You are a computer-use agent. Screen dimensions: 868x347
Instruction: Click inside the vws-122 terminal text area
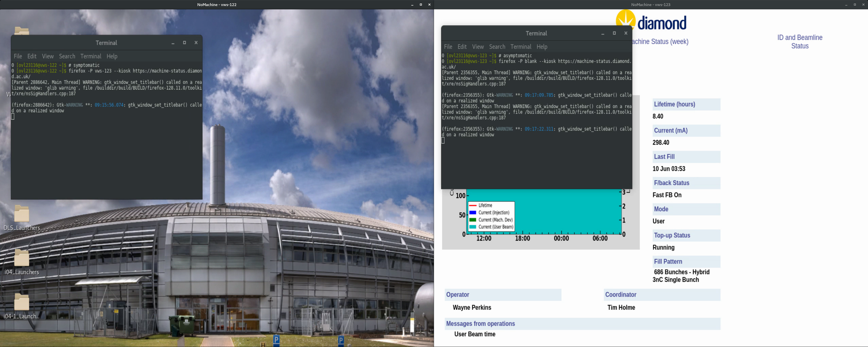106,155
